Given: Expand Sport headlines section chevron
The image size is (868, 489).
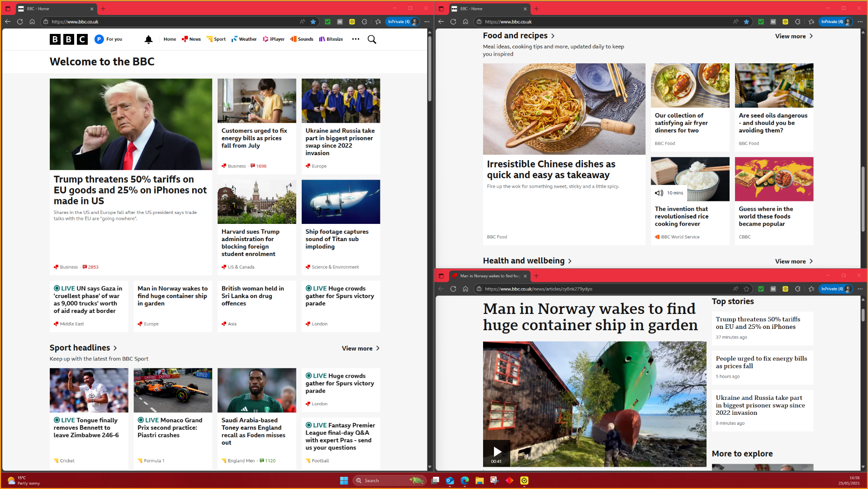Looking at the screenshot, I should [x=115, y=348].
